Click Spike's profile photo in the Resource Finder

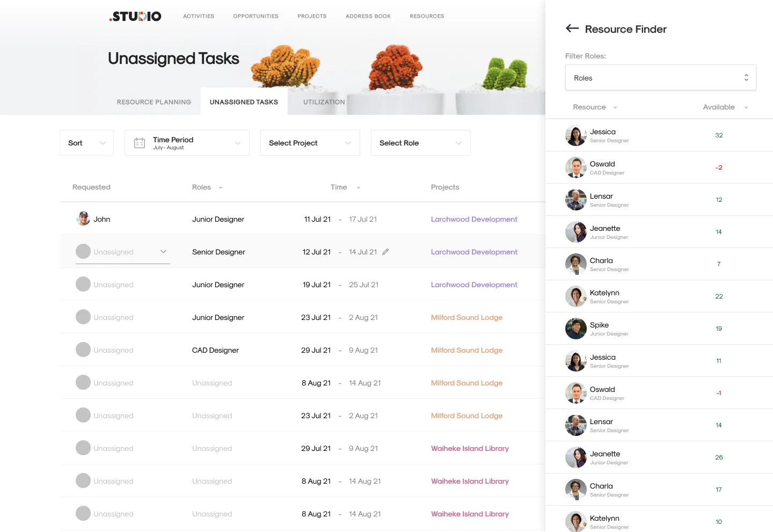tap(575, 329)
